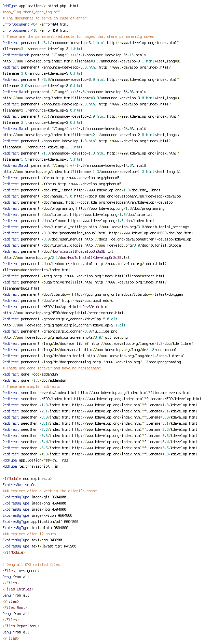Viewport: 205px width, 644px height.
Task: Click the '</IfModule>' closing tag
Action: pyautogui.click(x=14, y=552)
